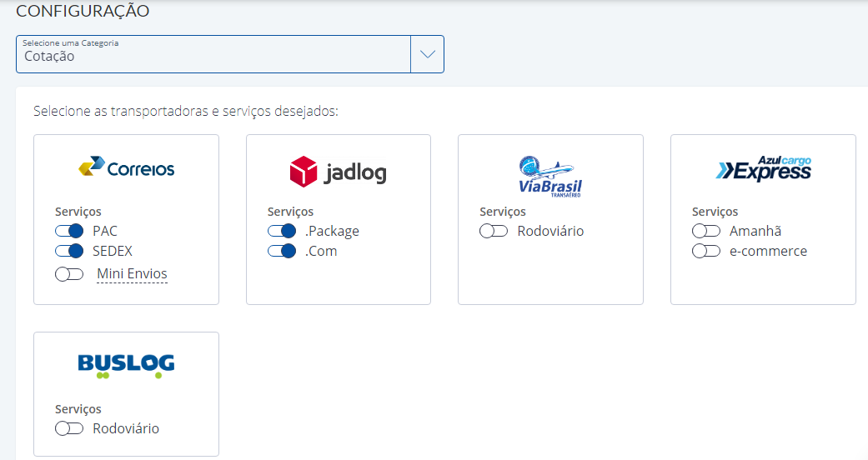Click the ViaBrasil Transaéreo logo
Image resolution: width=868 pixels, height=460 pixels.
(x=550, y=177)
